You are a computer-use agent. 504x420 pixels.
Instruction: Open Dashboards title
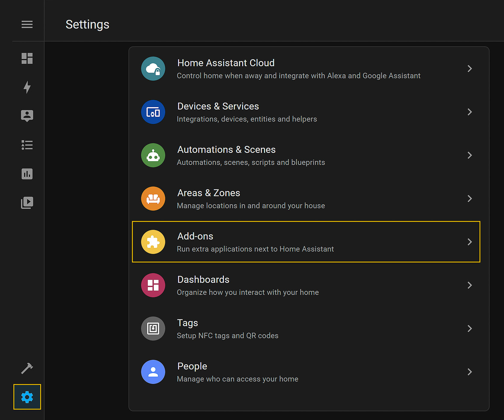(203, 279)
